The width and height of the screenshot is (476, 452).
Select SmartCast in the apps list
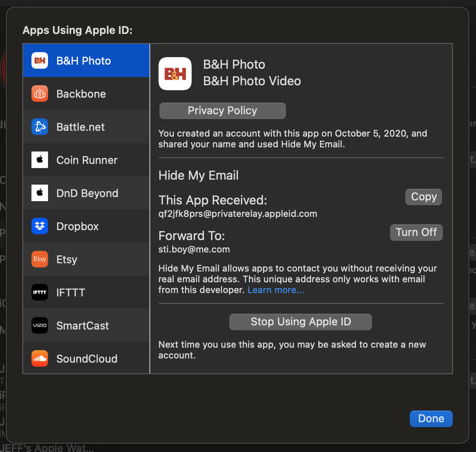[x=86, y=325]
